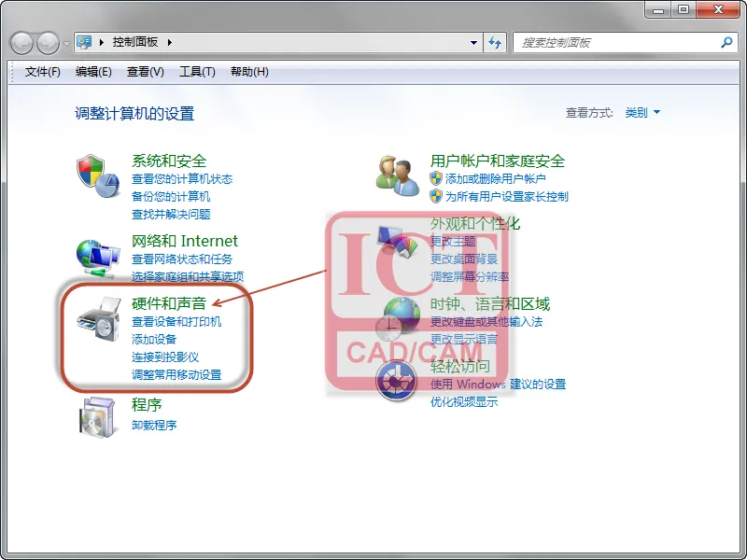
Task: Open 轻松访问 heading
Action: click(x=460, y=366)
